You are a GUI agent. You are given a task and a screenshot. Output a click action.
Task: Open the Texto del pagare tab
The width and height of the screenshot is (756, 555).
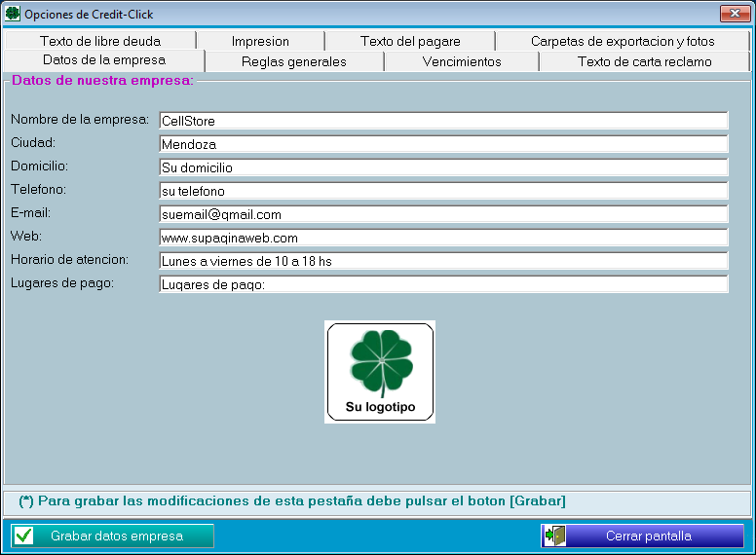click(410, 41)
